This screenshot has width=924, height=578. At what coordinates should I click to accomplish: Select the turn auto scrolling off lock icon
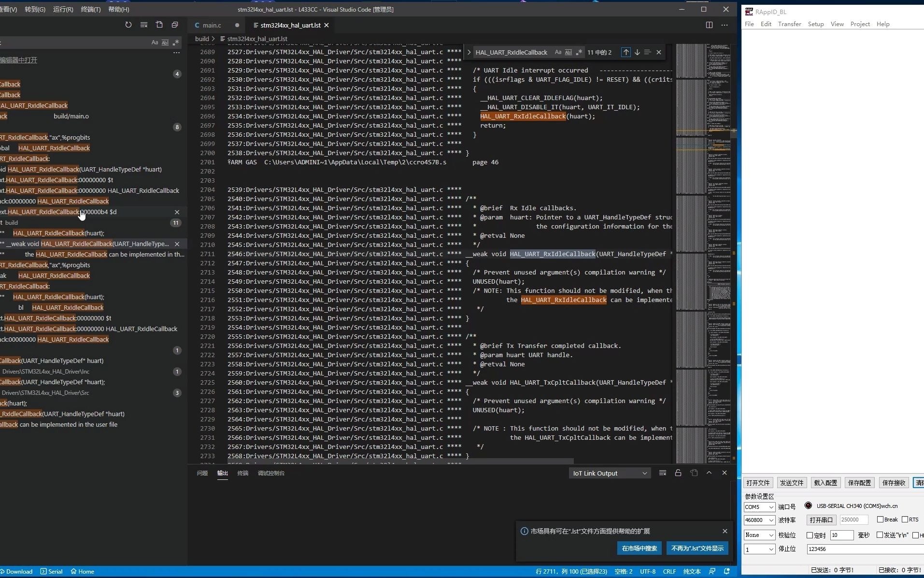678,473
